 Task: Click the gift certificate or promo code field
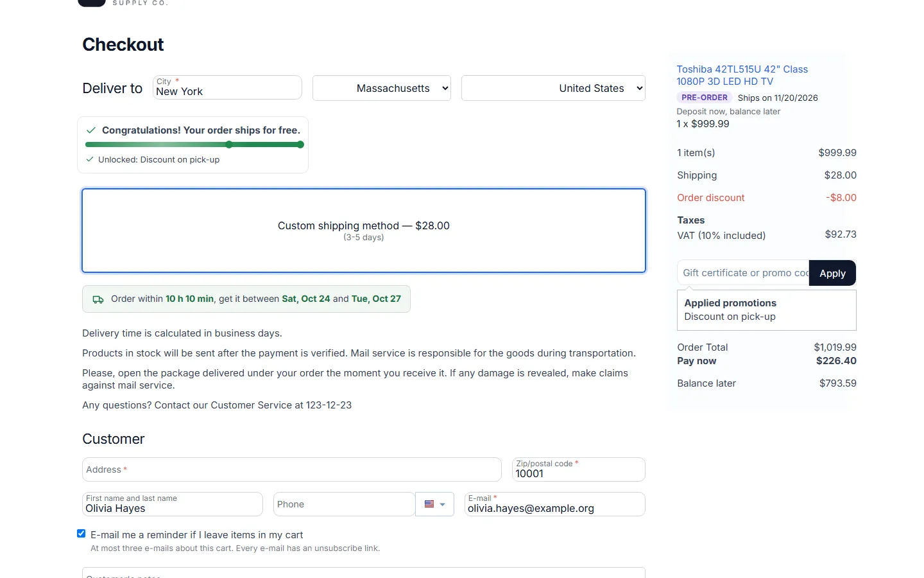pos(743,273)
